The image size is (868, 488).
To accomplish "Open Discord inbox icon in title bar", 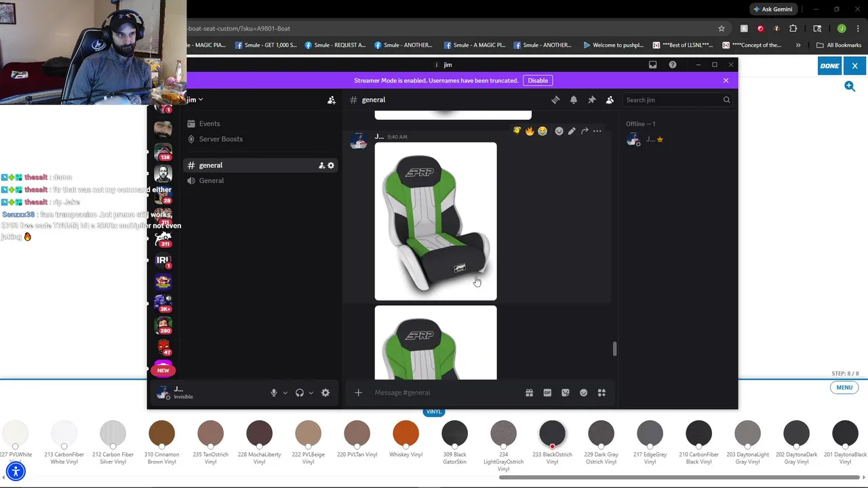I will [652, 64].
